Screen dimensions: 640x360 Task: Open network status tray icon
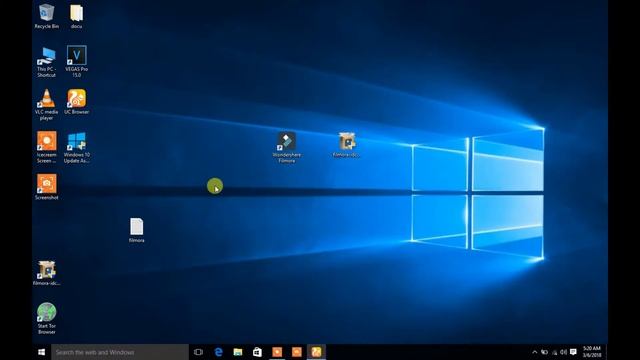coord(554,352)
